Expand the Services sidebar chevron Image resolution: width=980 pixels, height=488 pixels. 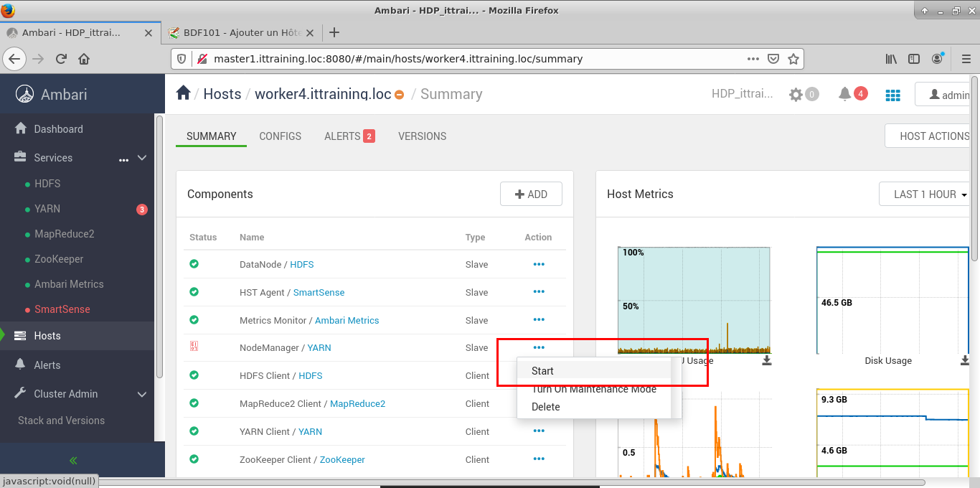[142, 158]
